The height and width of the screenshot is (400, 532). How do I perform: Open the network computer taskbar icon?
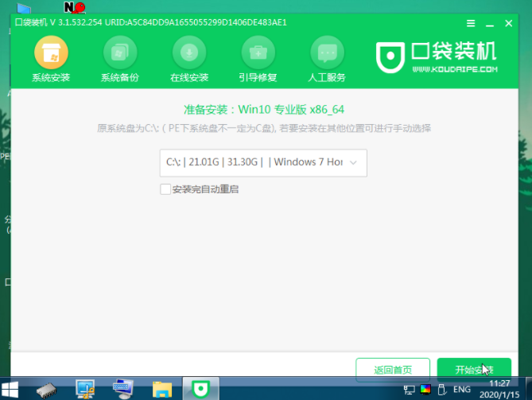point(86,389)
